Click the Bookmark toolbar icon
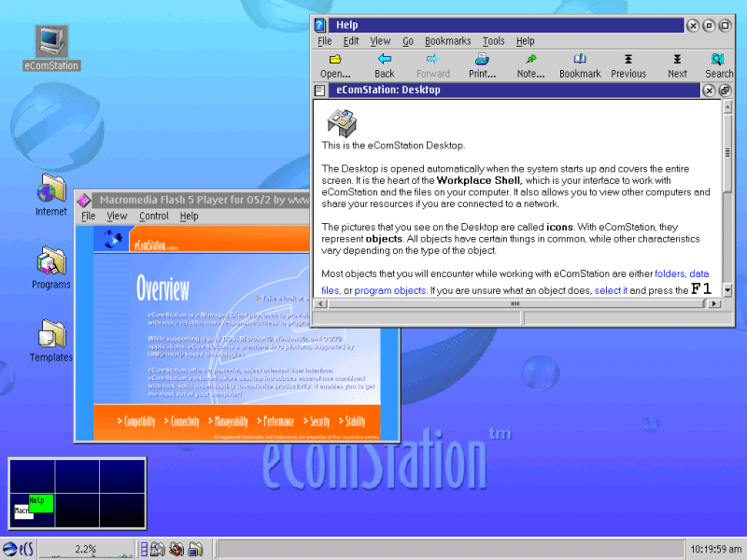747x560 pixels. tap(580, 64)
